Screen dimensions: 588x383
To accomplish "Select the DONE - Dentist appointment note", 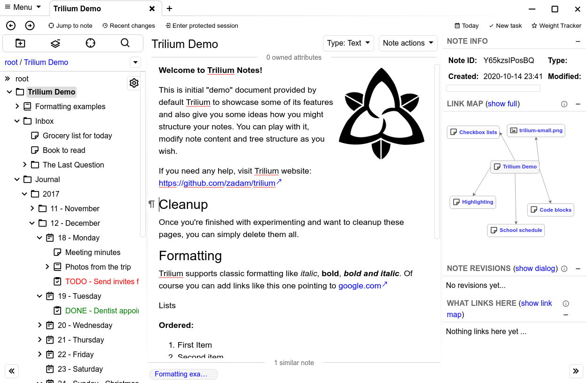I will point(102,311).
